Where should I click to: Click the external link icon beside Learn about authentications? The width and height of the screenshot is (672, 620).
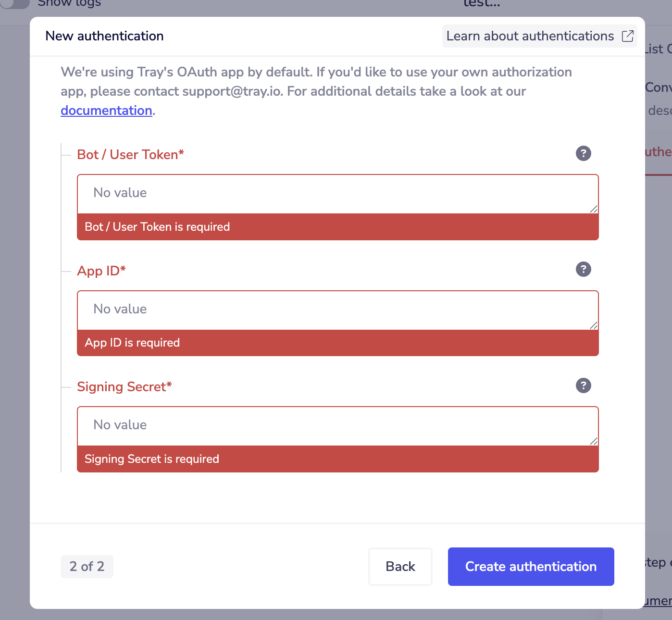coord(627,36)
